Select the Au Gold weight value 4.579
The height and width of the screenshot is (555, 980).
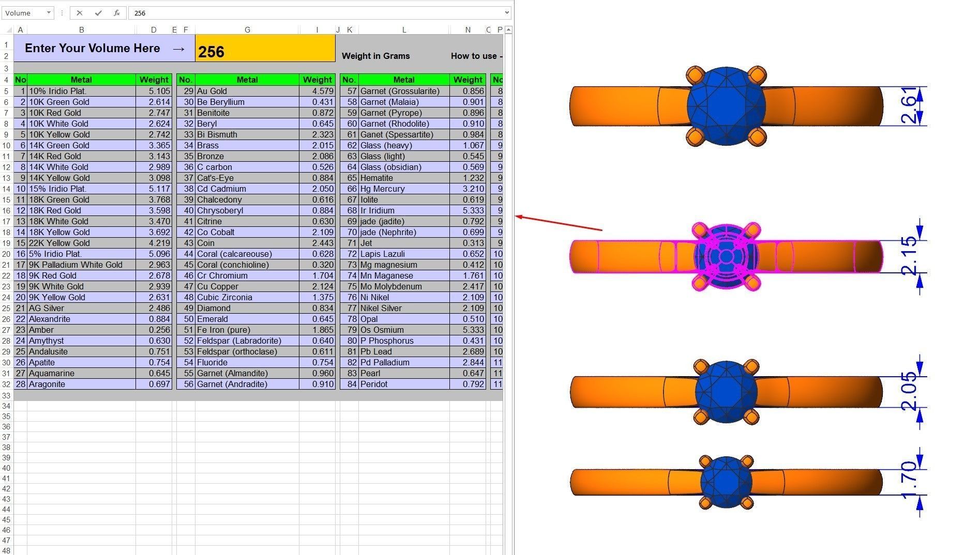coord(317,91)
